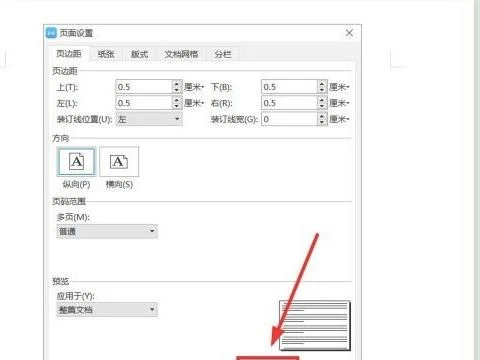
Task: Open unit dropdown 厘米 next to 右(R)
Action: 339,103
